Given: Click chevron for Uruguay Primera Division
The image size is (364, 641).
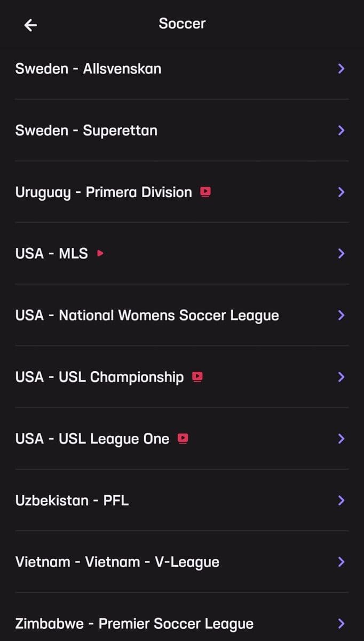Looking at the screenshot, I should click(x=342, y=192).
